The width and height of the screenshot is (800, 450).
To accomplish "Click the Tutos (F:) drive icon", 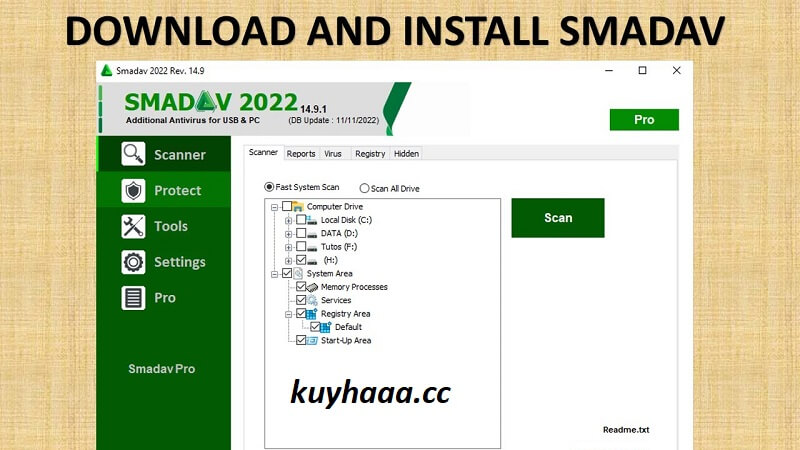I will click(312, 247).
